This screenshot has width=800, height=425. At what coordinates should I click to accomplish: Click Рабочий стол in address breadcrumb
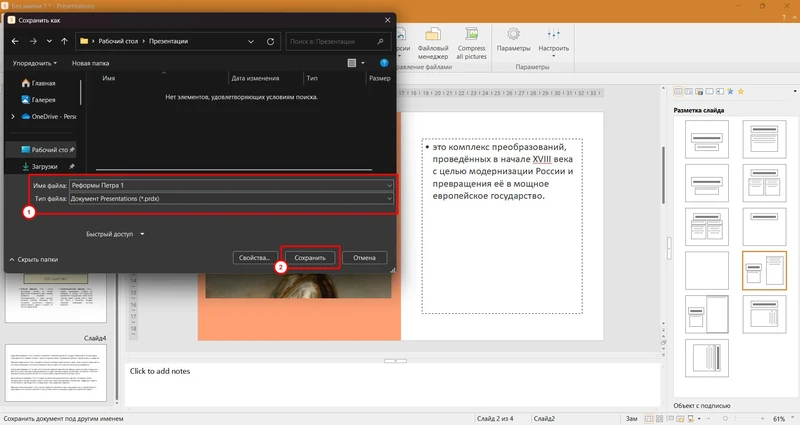tap(118, 41)
